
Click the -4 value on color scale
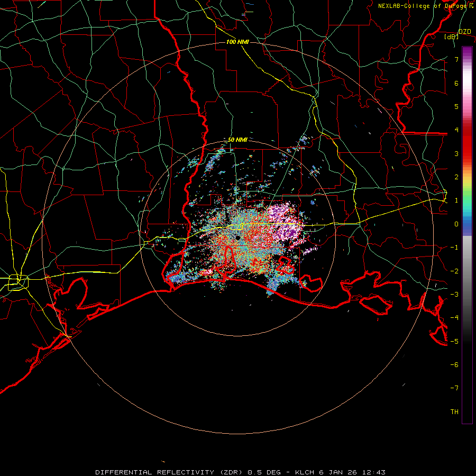[x=454, y=318]
